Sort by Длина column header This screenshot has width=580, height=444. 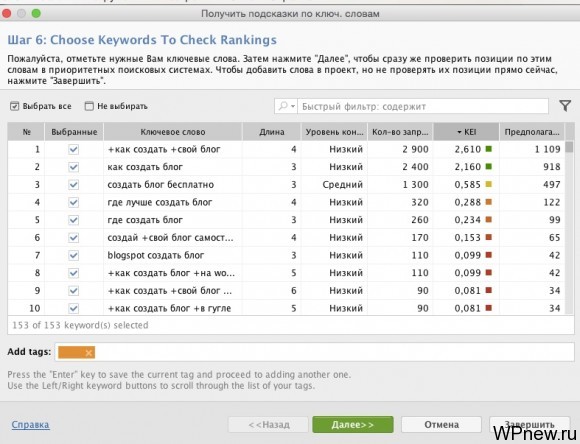coord(272,132)
